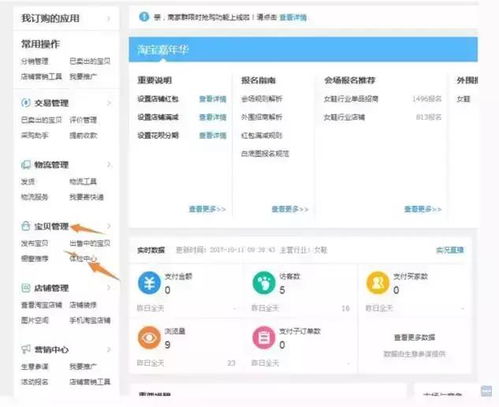Open 橱窗推荐 link
Viewport: 499px width, 407px height.
point(35,259)
